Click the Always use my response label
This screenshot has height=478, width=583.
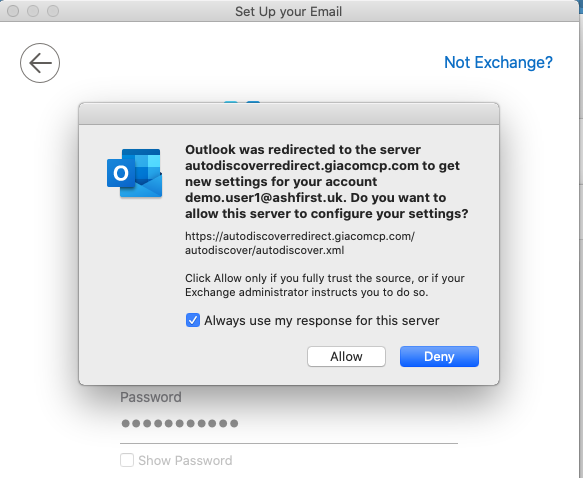click(322, 320)
